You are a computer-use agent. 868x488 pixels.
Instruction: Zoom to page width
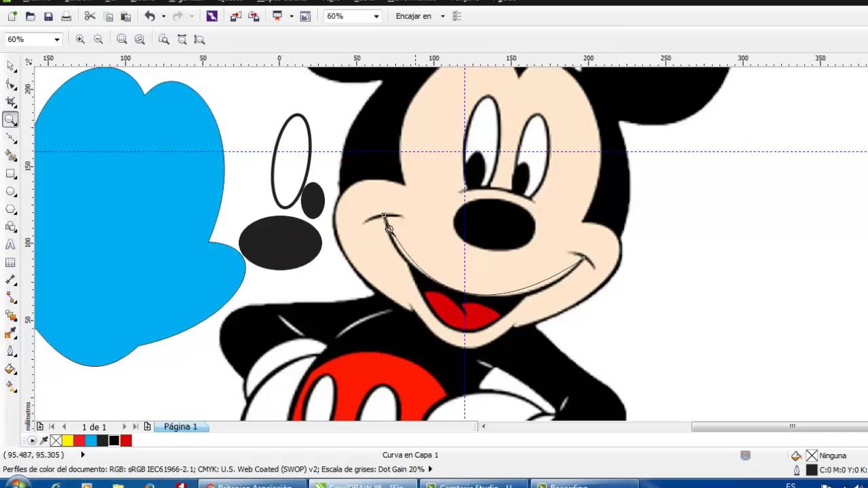[x=182, y=39]
